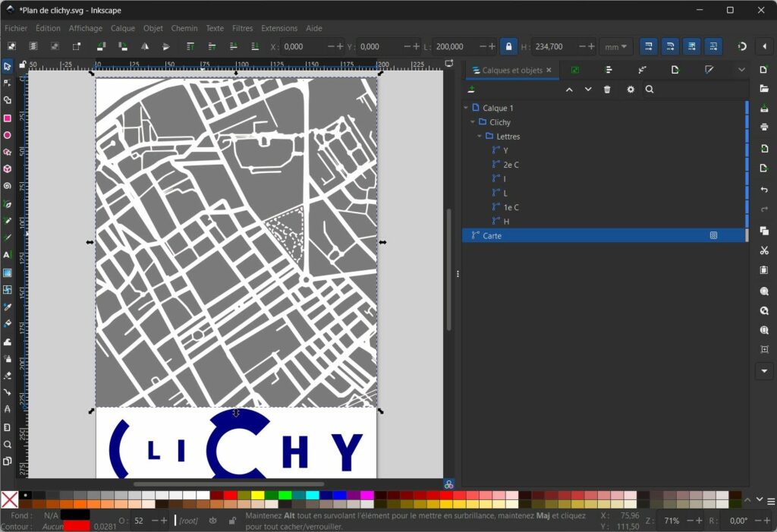Decrease opacity value with minus
Image resolution: width=777 pixels, height=532 pixels.
155,521
